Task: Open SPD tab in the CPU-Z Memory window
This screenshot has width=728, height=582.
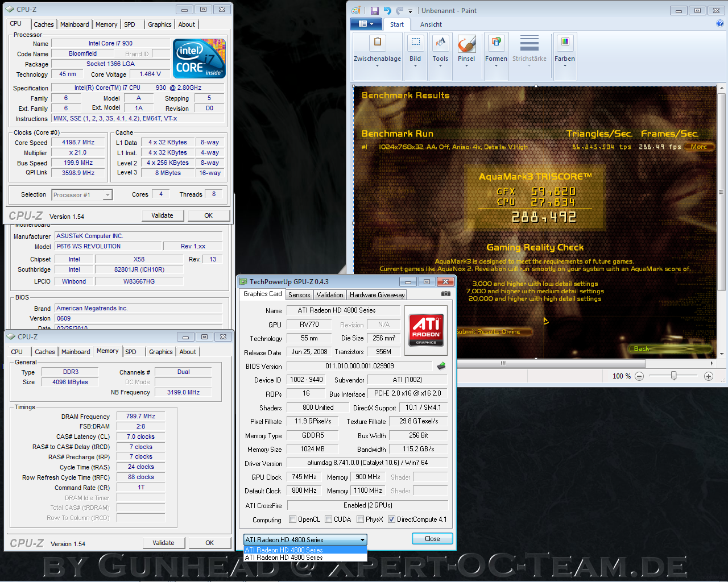Action: point(131,352)
